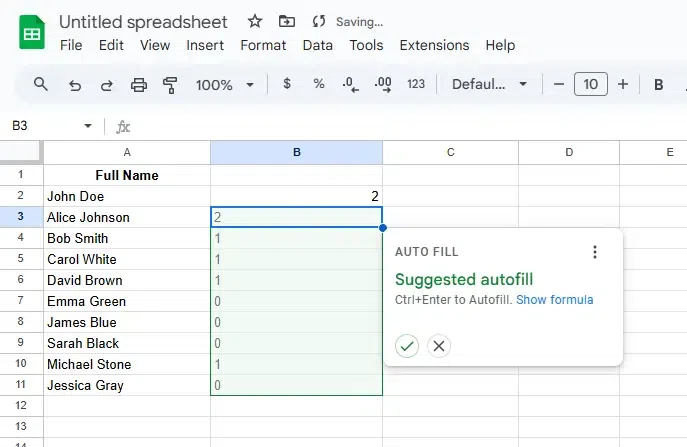This screenshot has width=687, height=447.
Task: Accept the suggested autofill checkmark
Action: 406,346
